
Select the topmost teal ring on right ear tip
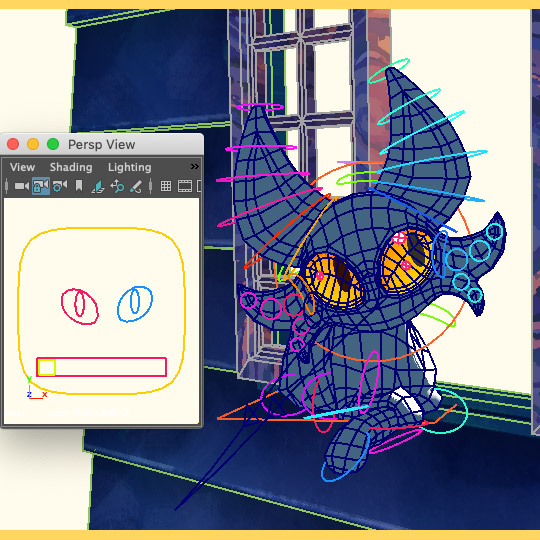pyautogui.click(x=389, y=71)
